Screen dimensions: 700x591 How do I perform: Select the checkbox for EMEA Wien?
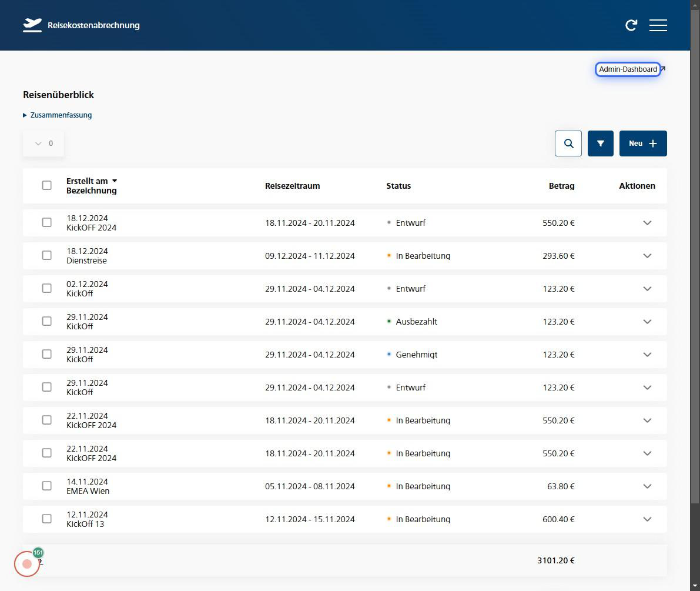click(46, 486)
